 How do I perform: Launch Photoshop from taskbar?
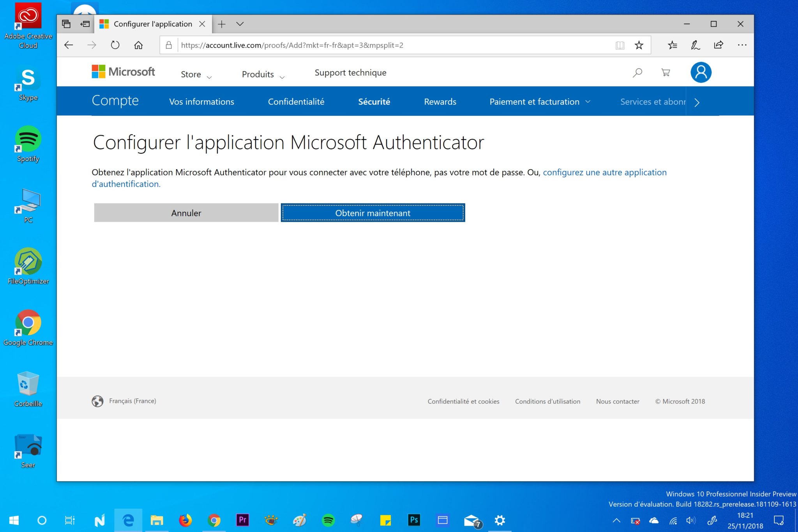[414, 520]
